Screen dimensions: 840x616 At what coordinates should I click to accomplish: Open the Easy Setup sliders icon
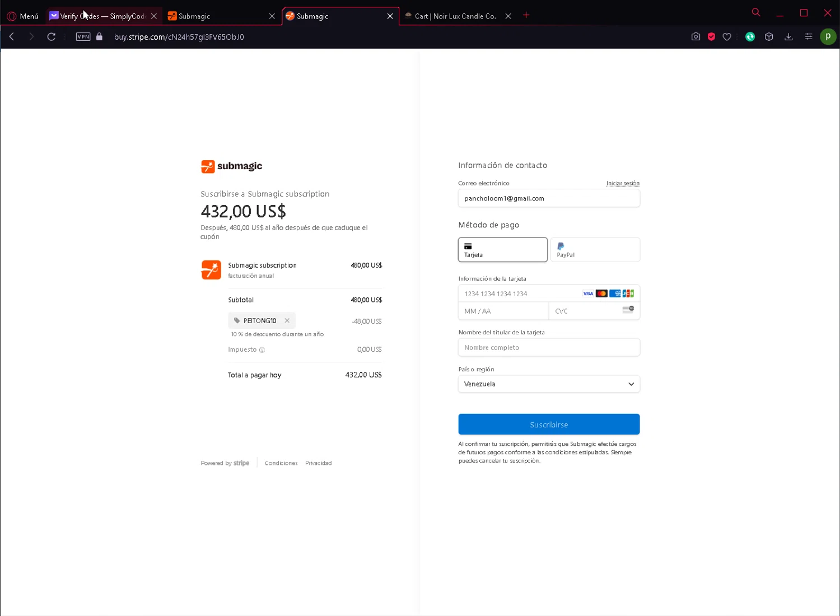809,36
